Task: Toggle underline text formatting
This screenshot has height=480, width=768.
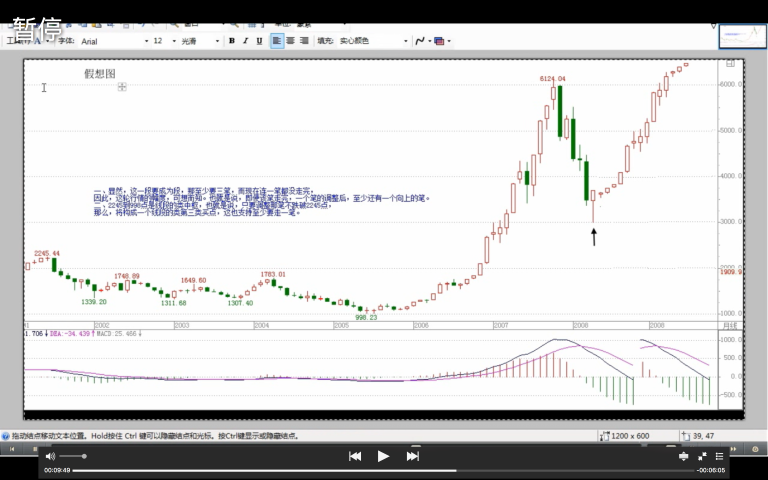Action: coord(260,41)
